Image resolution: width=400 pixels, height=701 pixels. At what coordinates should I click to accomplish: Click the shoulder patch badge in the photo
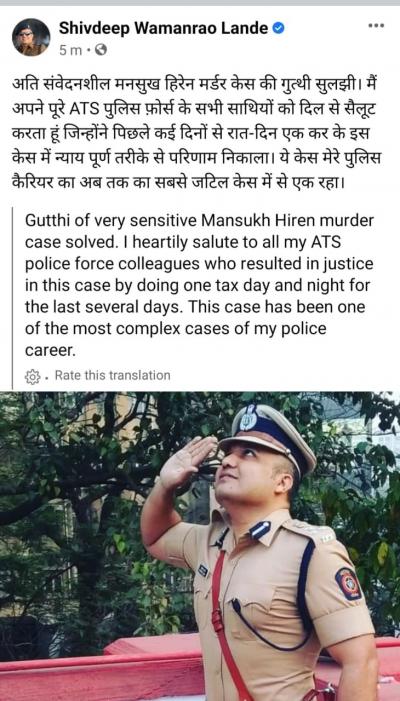[x=348, y=583]
